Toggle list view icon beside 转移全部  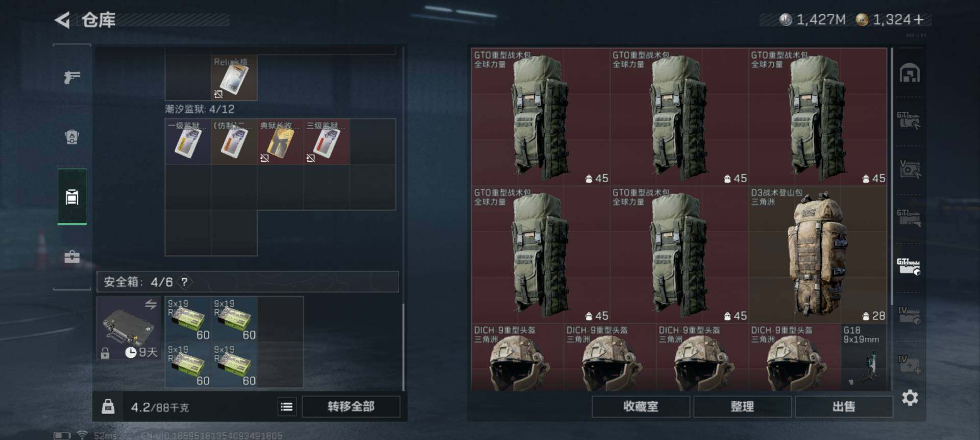click(287, 407)
